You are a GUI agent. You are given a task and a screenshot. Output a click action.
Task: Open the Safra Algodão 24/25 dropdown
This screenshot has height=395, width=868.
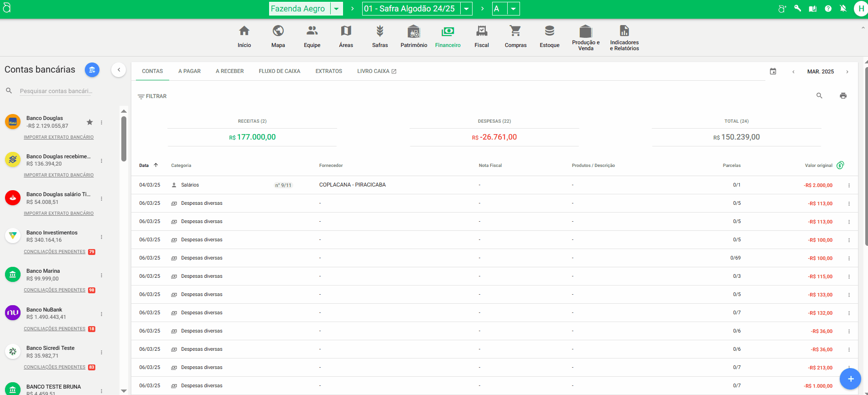[466, 9]
